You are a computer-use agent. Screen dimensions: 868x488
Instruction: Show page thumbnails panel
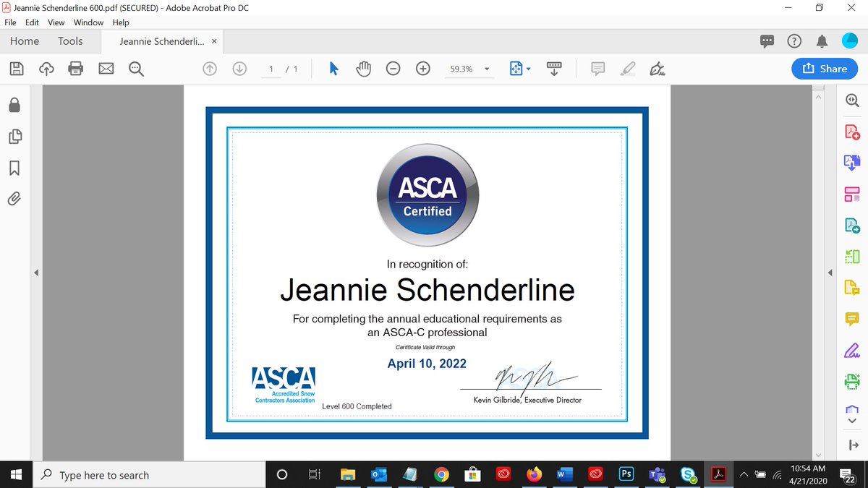coord(14,137)
